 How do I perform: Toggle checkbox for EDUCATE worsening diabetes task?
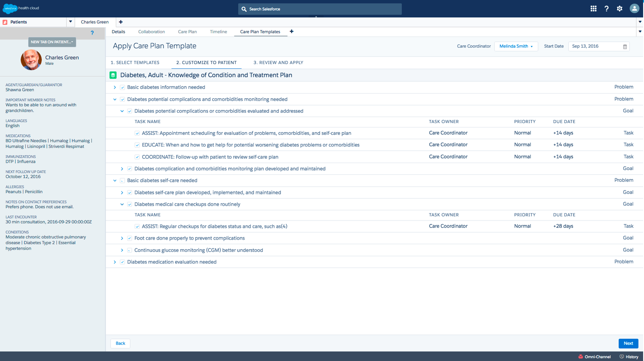click(x=137, y=145)
